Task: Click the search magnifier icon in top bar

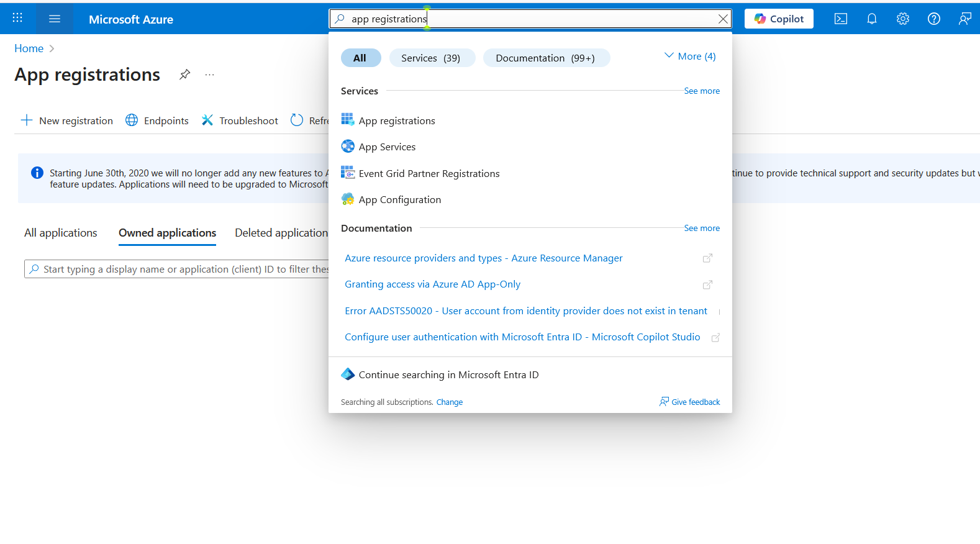Action: [x=340, y=19]
